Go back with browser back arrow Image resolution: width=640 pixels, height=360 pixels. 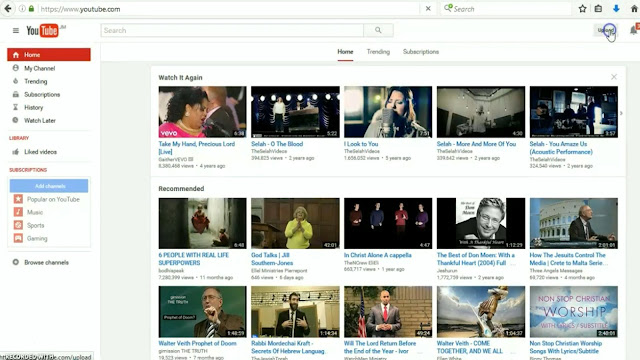click(x=8, y=9)
